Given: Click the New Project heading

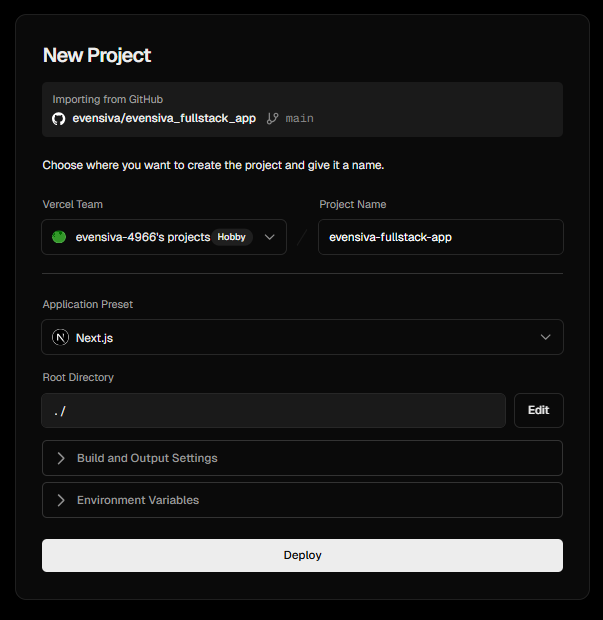Looking at the screenshot, I should (97, 55).
